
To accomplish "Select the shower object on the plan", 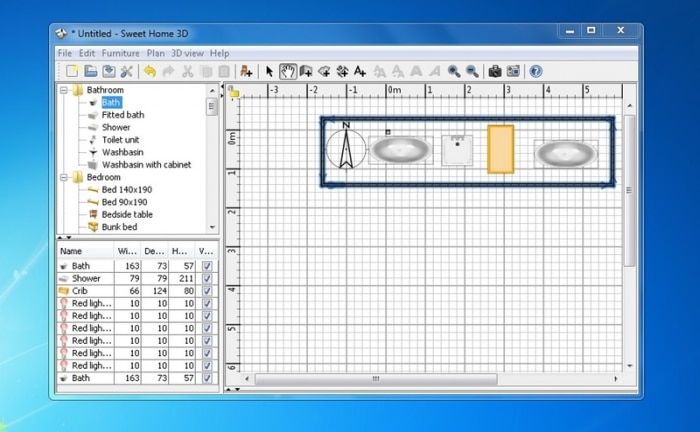I will click(x=457, y=150).
